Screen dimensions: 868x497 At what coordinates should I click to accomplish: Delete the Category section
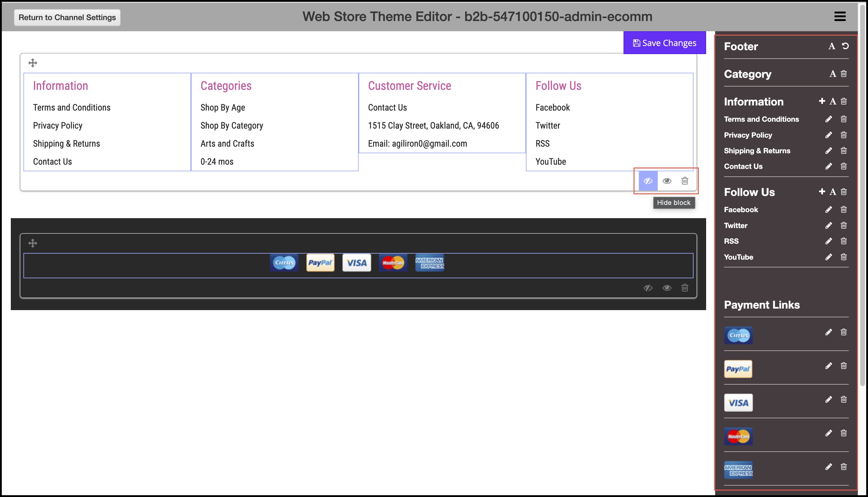point(844,74)
